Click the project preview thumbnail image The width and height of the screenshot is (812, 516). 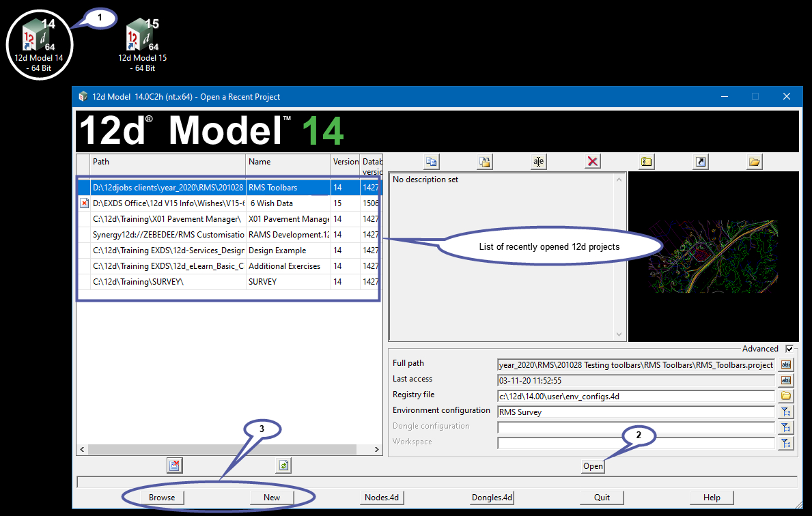(x=713, y=256)
